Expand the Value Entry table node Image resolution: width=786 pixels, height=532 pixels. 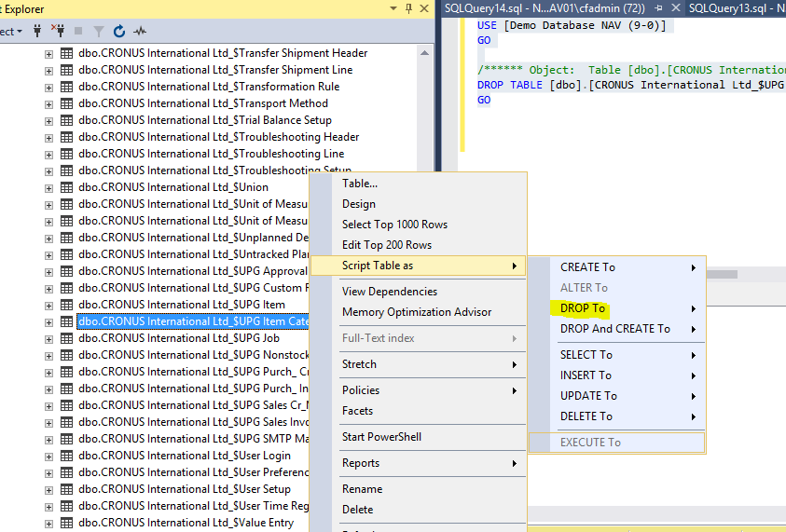(48, 524)
